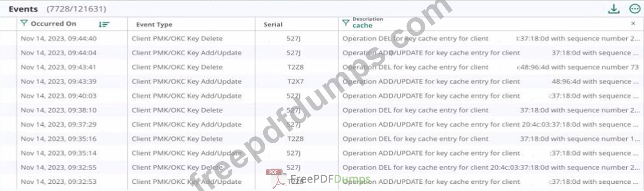Open description of the 09:37:29 event

click(x=491, y=125)
